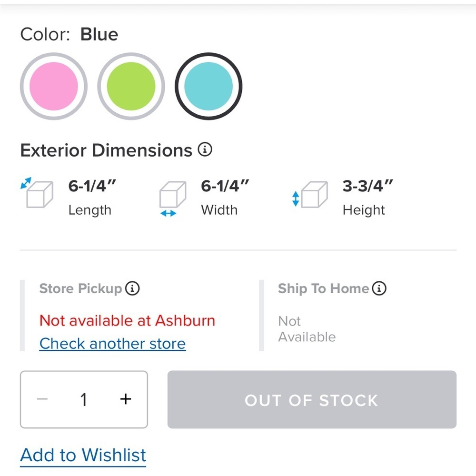Click the Store Pickup info icon
The height and width of the screenshot is (476, 476).
coord(132,288)
